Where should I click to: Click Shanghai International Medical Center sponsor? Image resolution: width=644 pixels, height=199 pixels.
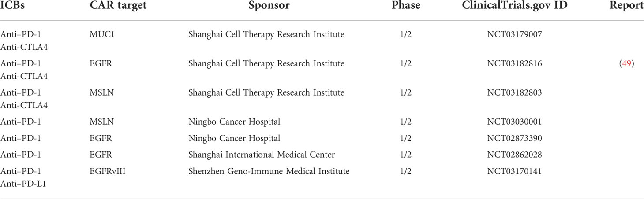point(262,155)
